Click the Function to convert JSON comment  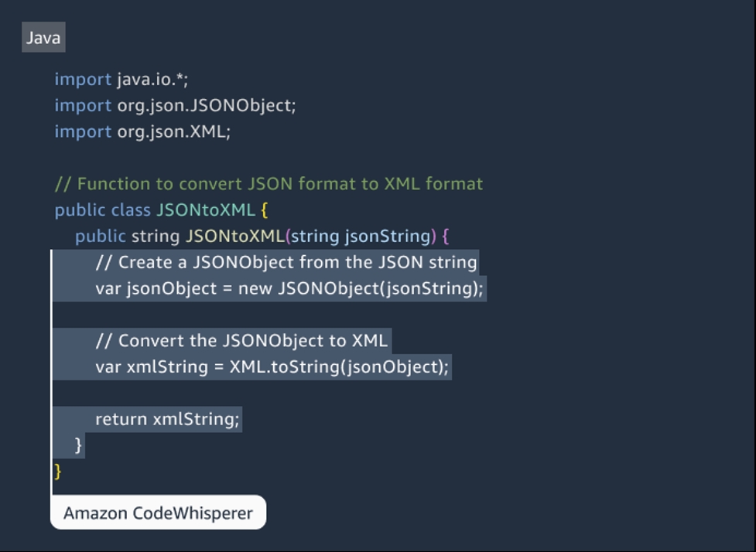(x=269, y=184)
